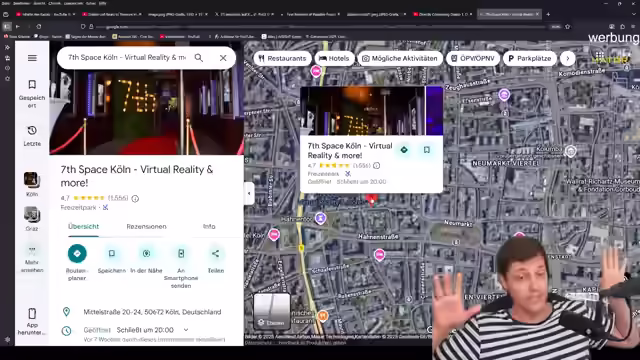Click the In der Nähe icon
The width and height of the screenshot is (640, 360).
coord(146,253)
